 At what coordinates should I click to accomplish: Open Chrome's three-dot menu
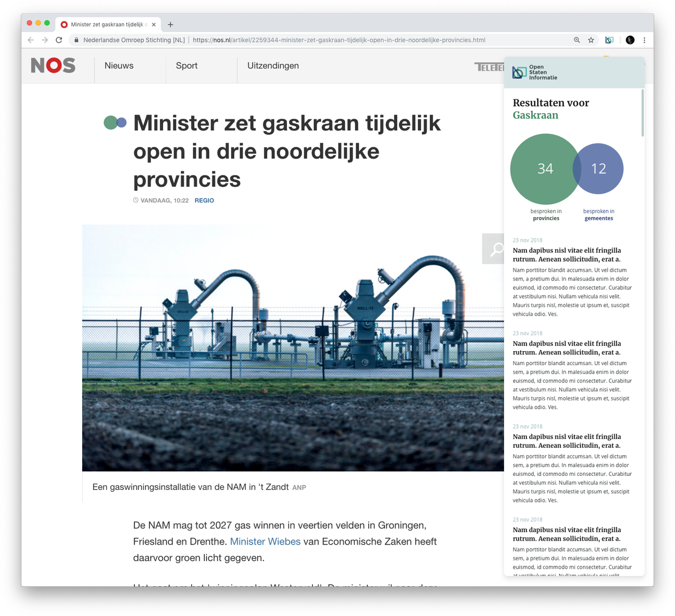[645, 40]
